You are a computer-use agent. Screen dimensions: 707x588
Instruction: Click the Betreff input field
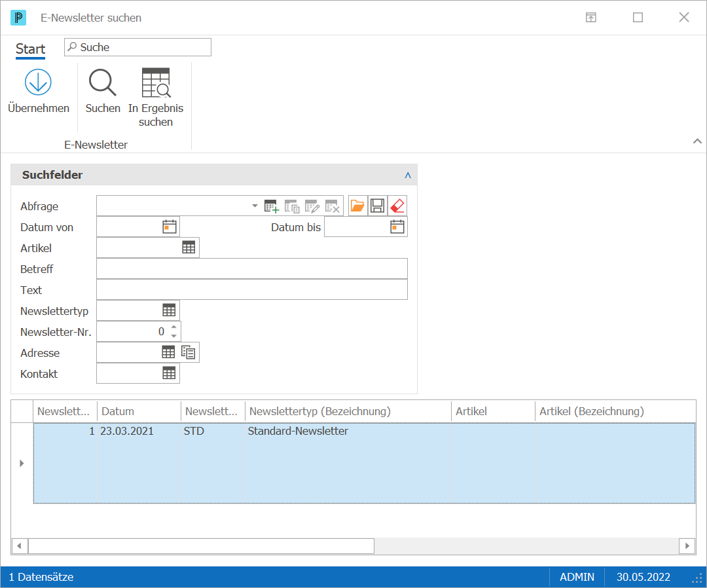252,268
